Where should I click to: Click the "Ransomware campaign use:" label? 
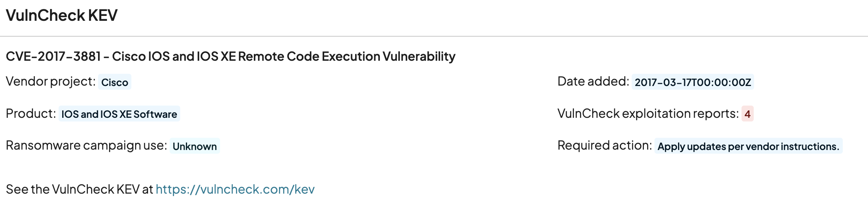86,146
